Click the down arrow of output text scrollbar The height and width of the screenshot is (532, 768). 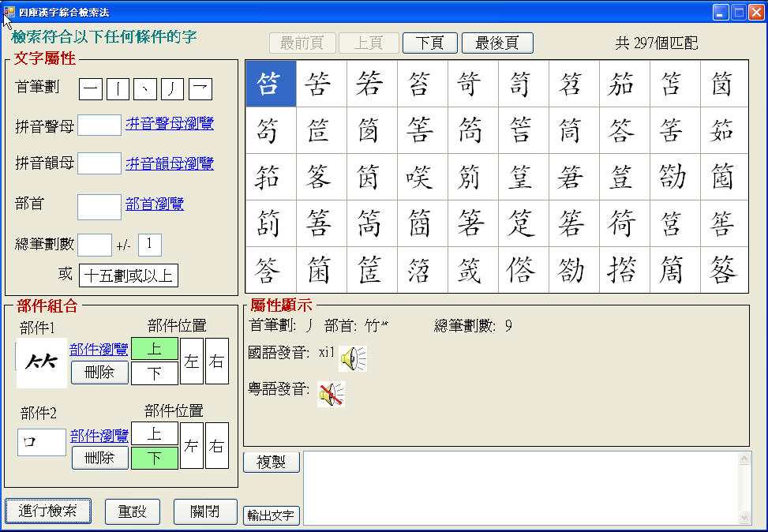(743, 517)
